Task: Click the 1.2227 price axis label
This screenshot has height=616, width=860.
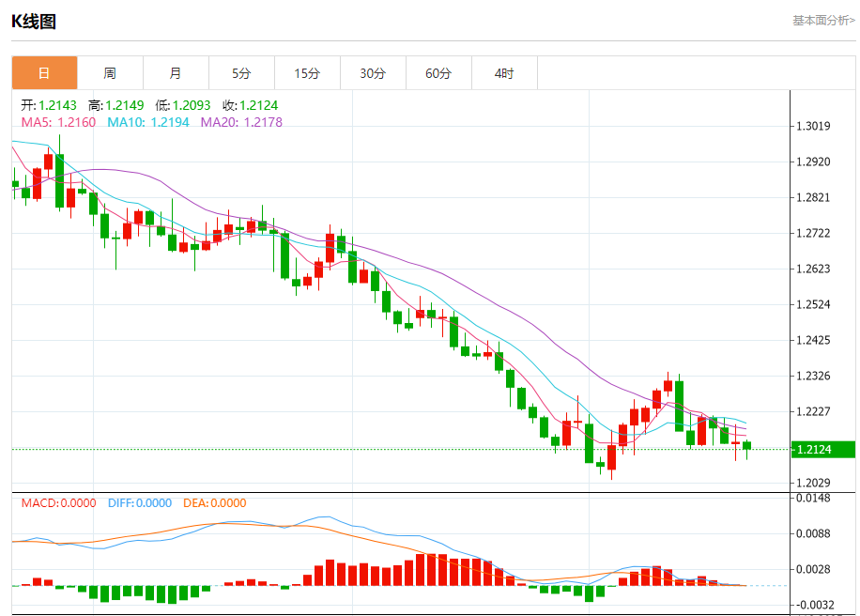Action: point(813,411)
